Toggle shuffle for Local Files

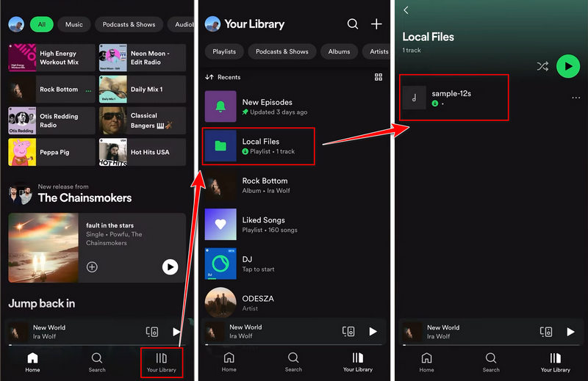542,67
